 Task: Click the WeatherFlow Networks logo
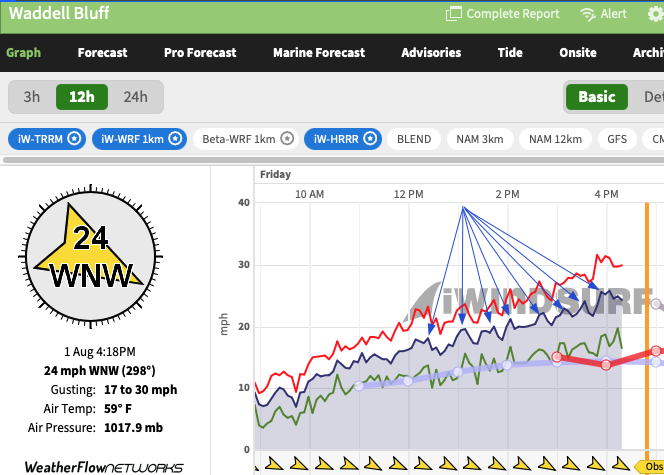pos(104,467)
